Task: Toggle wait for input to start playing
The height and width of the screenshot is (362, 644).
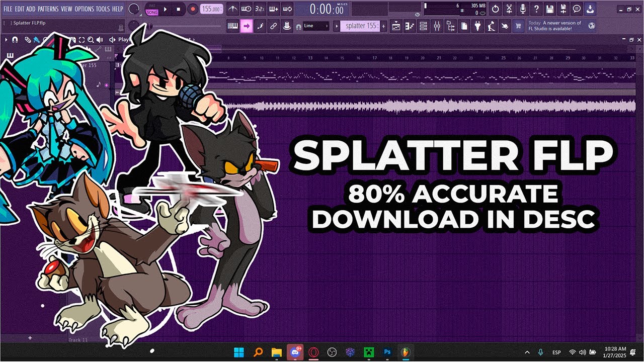Action: tap(246, 9)
